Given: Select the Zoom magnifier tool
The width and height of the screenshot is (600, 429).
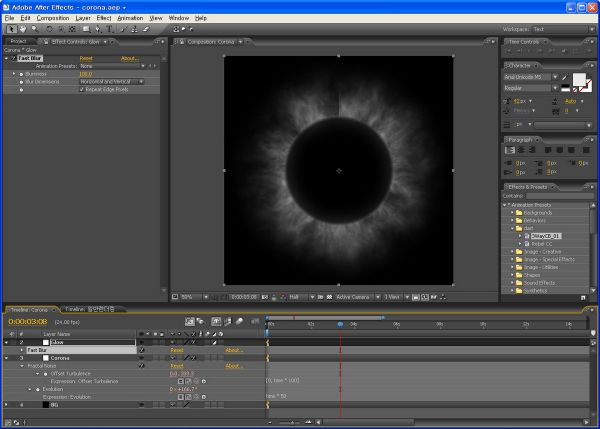Looking at the screenshot, I should (35, 29).
